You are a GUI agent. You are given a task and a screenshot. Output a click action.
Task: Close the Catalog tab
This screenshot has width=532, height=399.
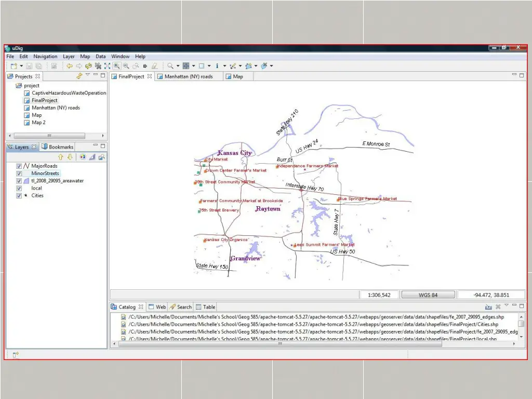140,307
